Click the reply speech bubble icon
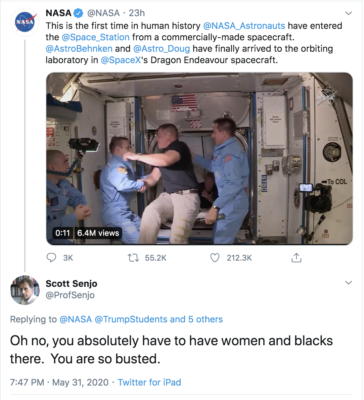This screenshot has width=364, height=400. (51, 258)
